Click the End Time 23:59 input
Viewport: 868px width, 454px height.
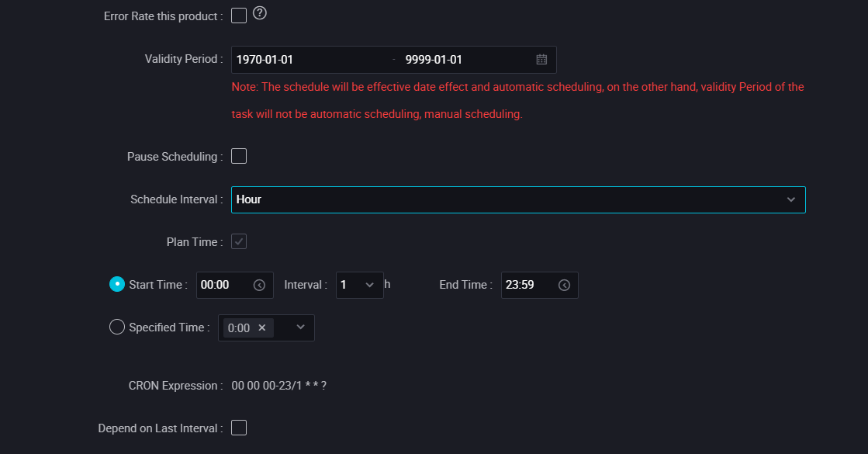(x=540, y=285)
